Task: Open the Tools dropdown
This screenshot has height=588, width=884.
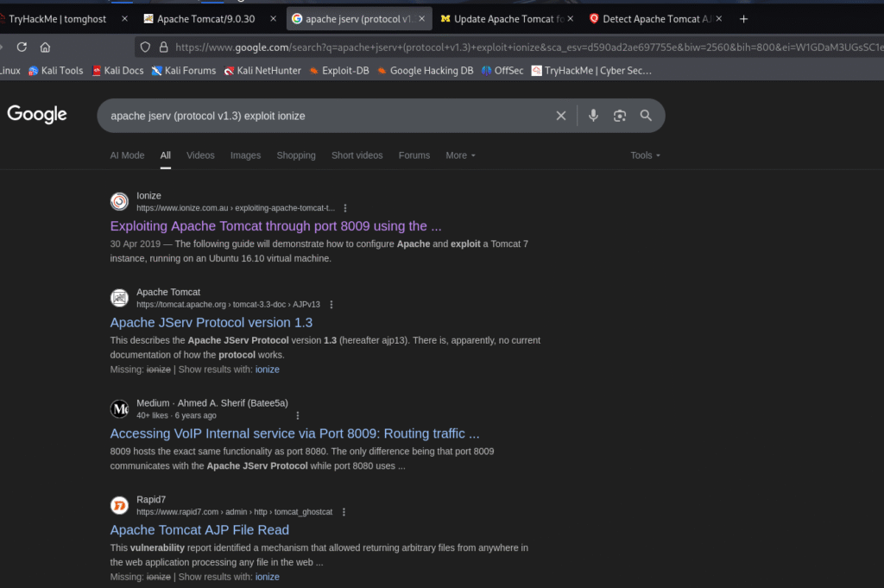Action: pyautogui.click(x=645, y=155)
